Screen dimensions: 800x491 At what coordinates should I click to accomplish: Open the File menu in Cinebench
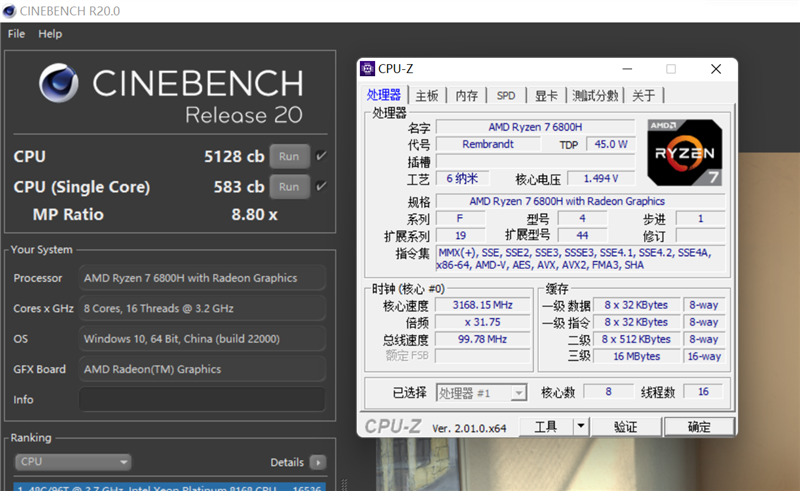click(x=16, y=34)
